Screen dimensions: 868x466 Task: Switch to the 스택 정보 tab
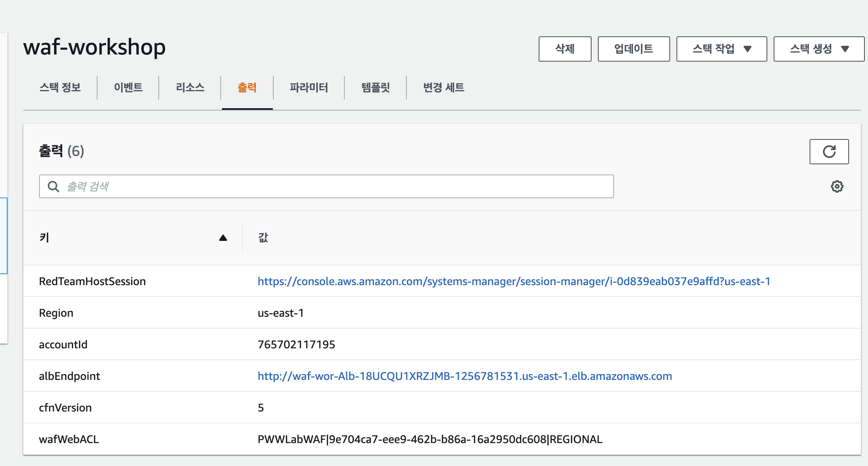60,87
